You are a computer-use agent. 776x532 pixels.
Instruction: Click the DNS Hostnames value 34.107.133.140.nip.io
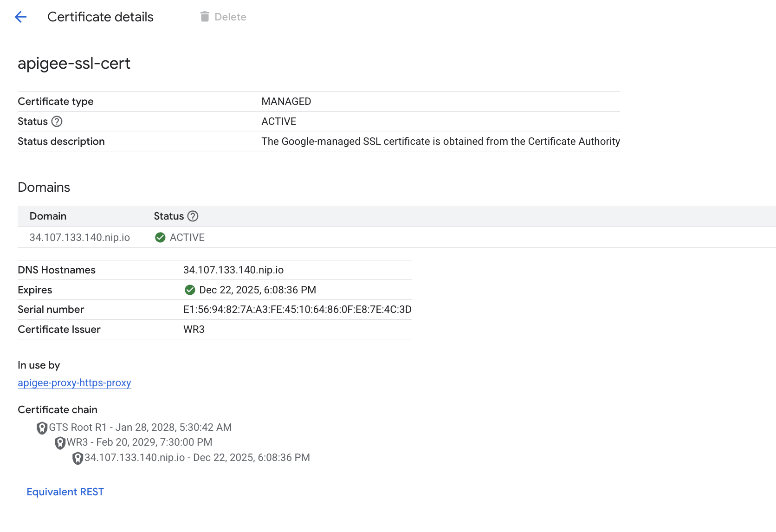pos(233,270)
